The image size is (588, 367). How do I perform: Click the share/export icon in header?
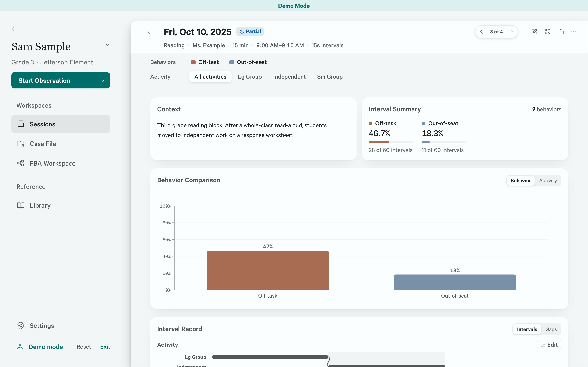[x=561, y=32]
